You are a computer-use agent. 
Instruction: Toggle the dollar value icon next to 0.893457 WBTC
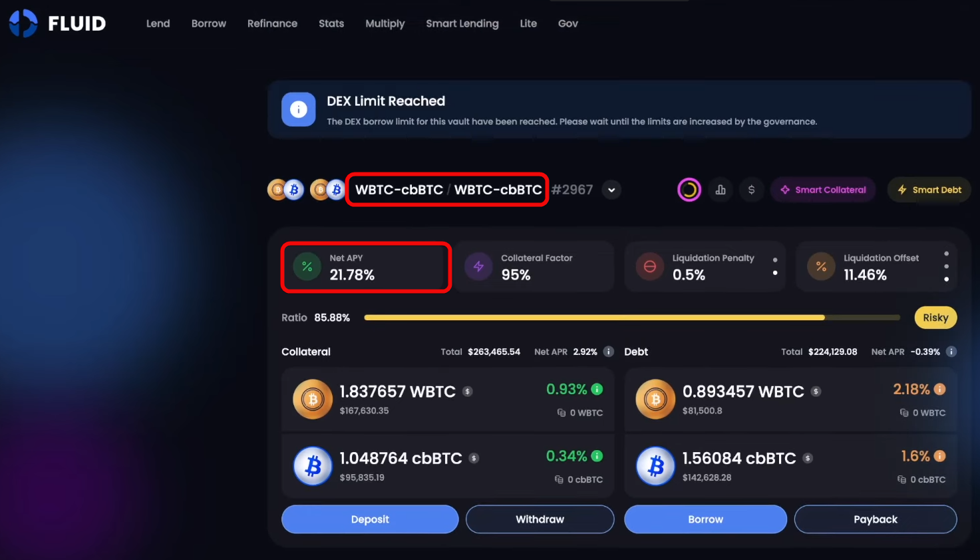tap(816, 392)
